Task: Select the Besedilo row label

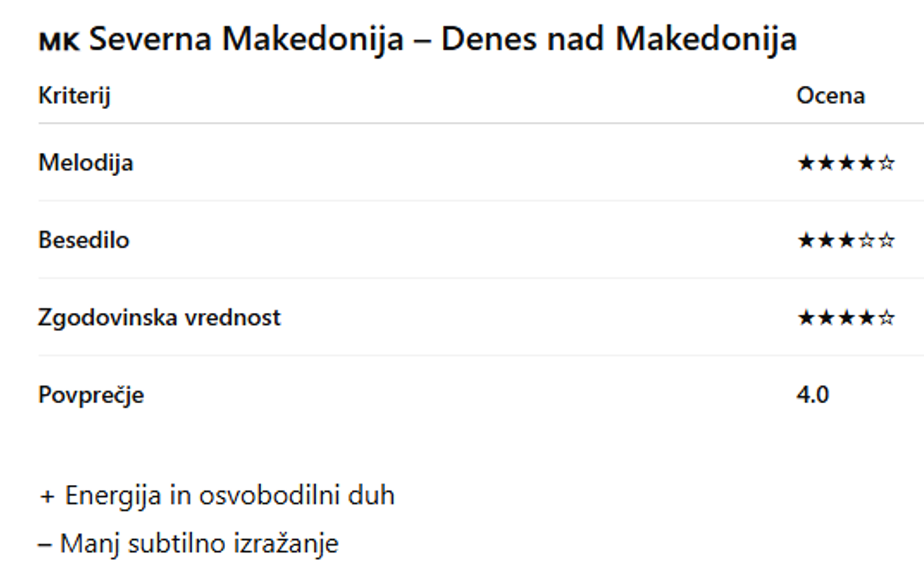Action: click(x=84, y=240)
